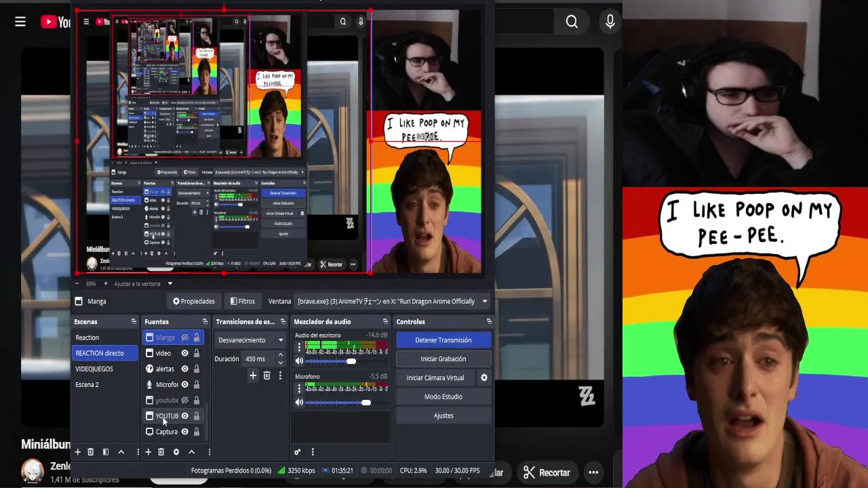Image resolution: width=868 pixels, height=488 pixels.
Task: Adjust the Microfono volume slider
Action: pyautogui.click(x=366, y=403)
